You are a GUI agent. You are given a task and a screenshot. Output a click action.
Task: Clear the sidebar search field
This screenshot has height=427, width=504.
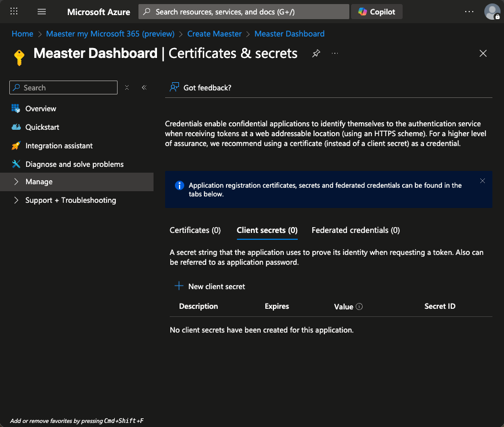pos(127,87)
